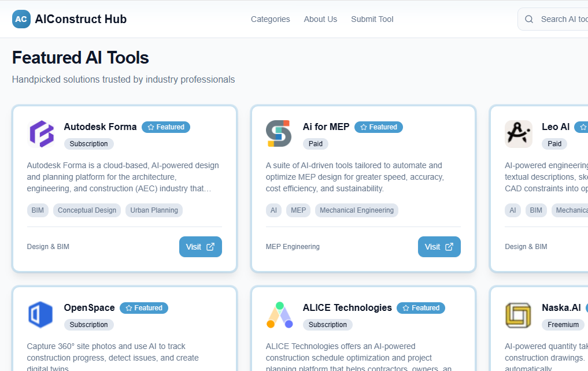588x371 pixels.
Task: Click the AIConstruct Hub title link
Action: pyautogui.click(x=80, y=19)
